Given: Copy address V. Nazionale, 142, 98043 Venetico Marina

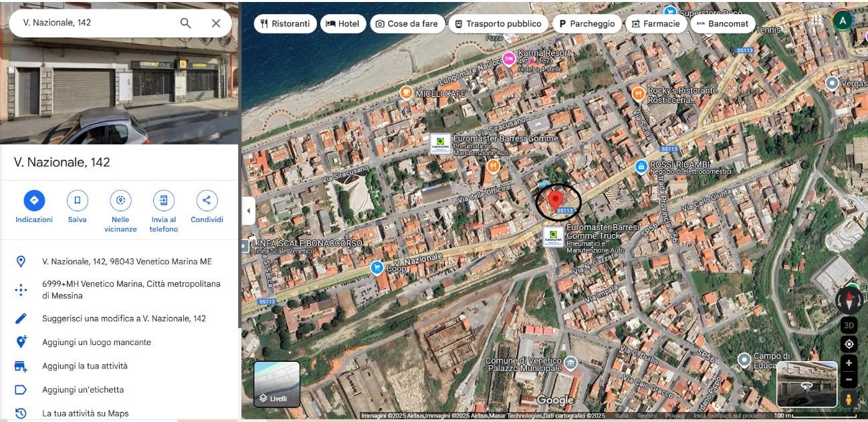Looking at the screenshot, I should pyautogui.click(x=119, y=261).
